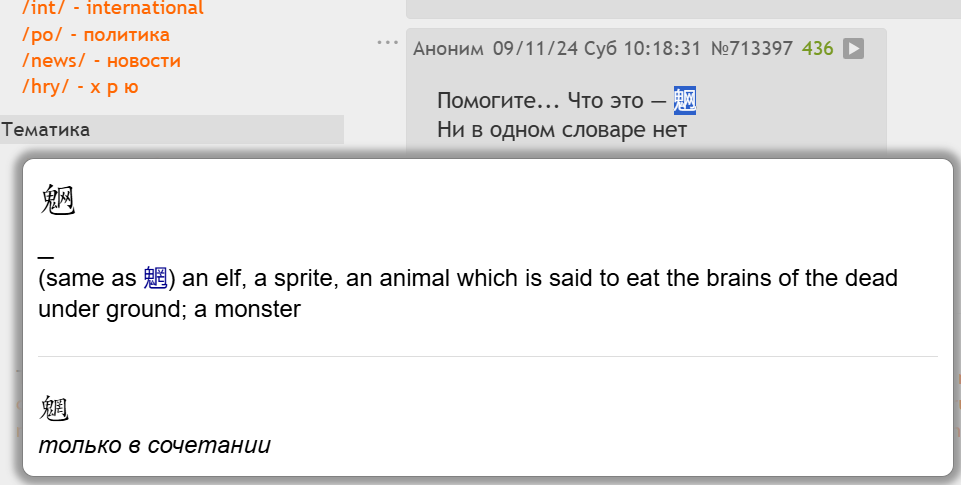Screen dimensions: 961x485
Task: Follow the blue 魍 link in definition
Action: tap(155, 278)
